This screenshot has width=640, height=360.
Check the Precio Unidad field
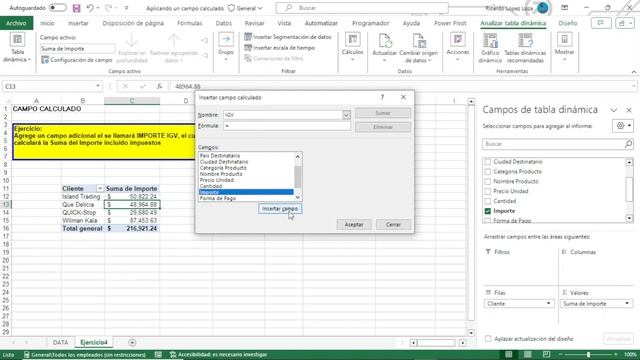pyautogui.click(x=487, y=191)
